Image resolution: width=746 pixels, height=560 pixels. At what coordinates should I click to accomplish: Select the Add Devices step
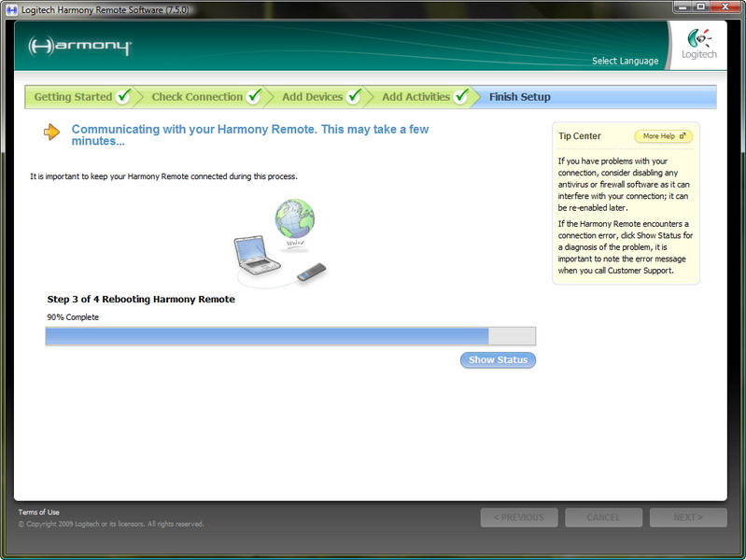pos(312,97)
